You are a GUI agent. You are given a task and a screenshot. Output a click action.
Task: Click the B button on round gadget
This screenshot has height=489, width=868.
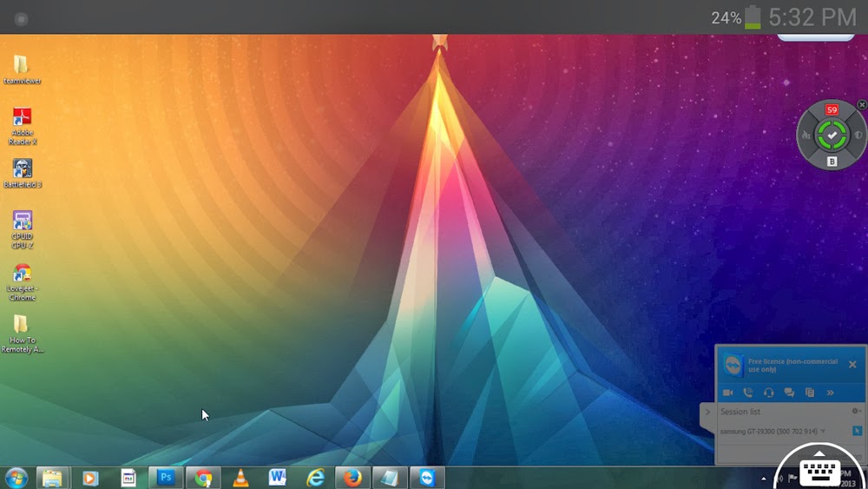tap(832, 162)
